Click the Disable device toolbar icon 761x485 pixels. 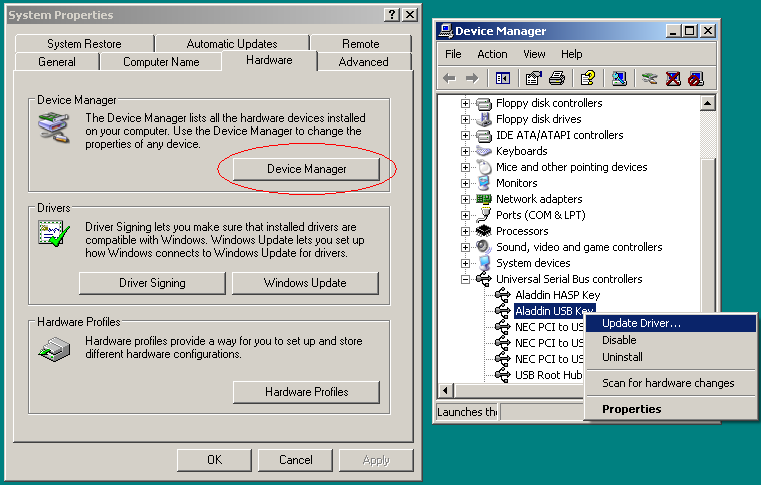pos(696,78)
